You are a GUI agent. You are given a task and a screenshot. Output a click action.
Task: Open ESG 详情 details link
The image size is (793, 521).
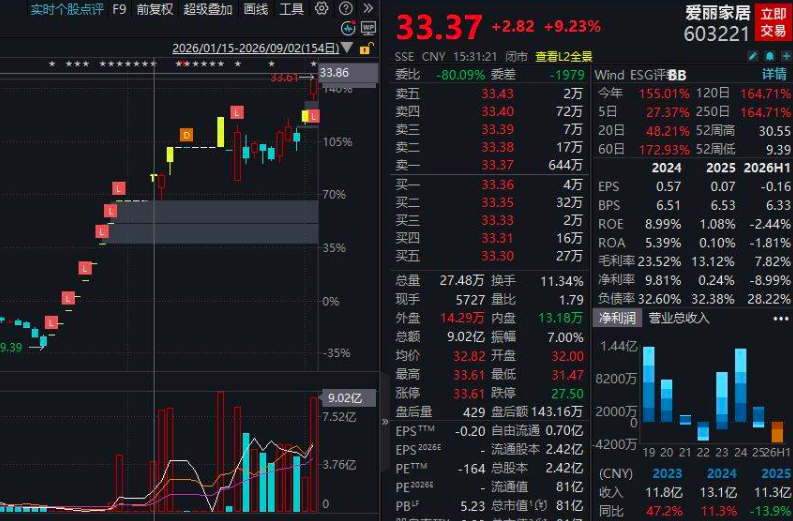[x=774, y=75]
